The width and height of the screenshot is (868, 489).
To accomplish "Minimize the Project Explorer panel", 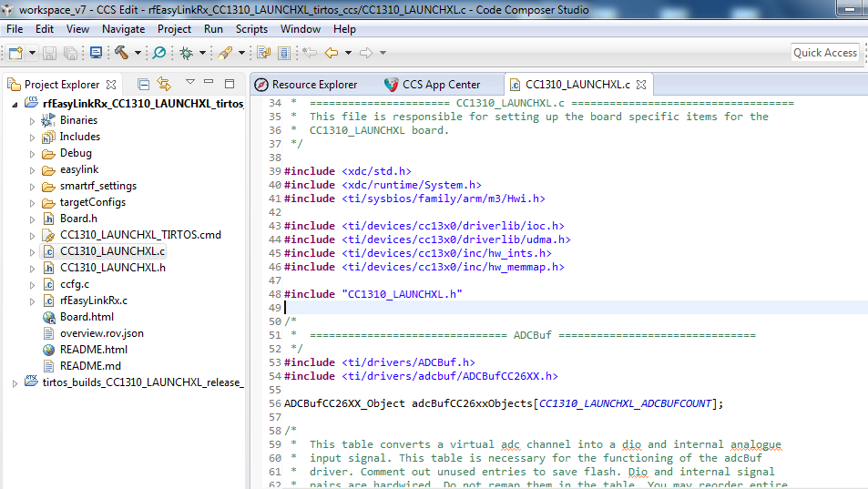I will pos(209,82).
